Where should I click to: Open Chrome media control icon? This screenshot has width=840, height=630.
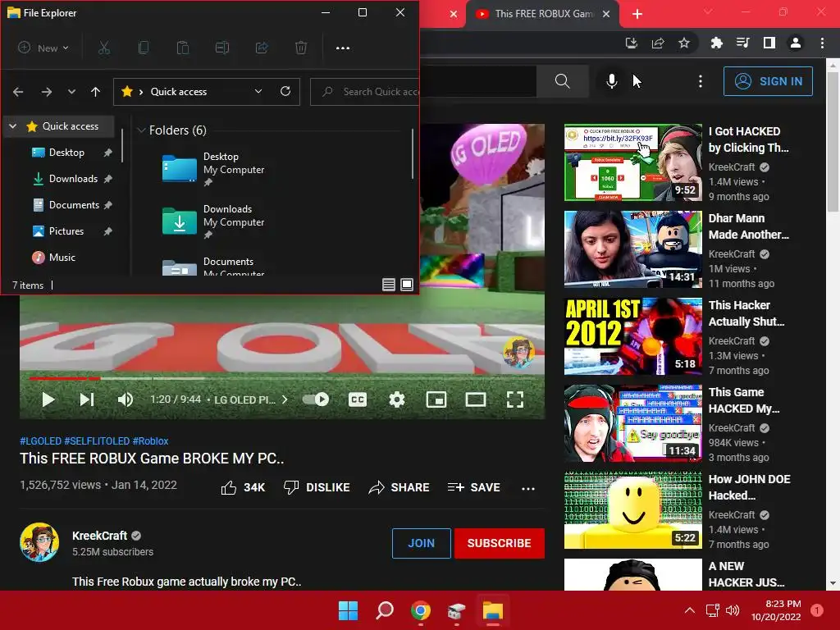(x=742, y=43)
